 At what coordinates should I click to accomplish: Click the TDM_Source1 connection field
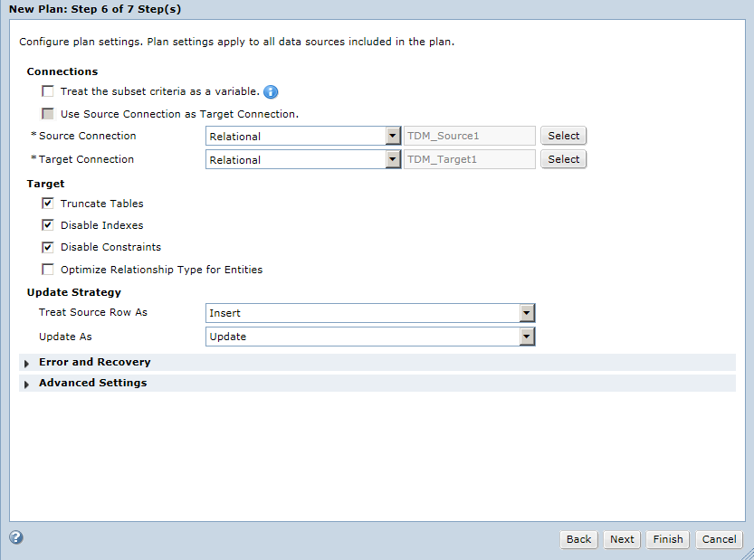pos(469,136)
